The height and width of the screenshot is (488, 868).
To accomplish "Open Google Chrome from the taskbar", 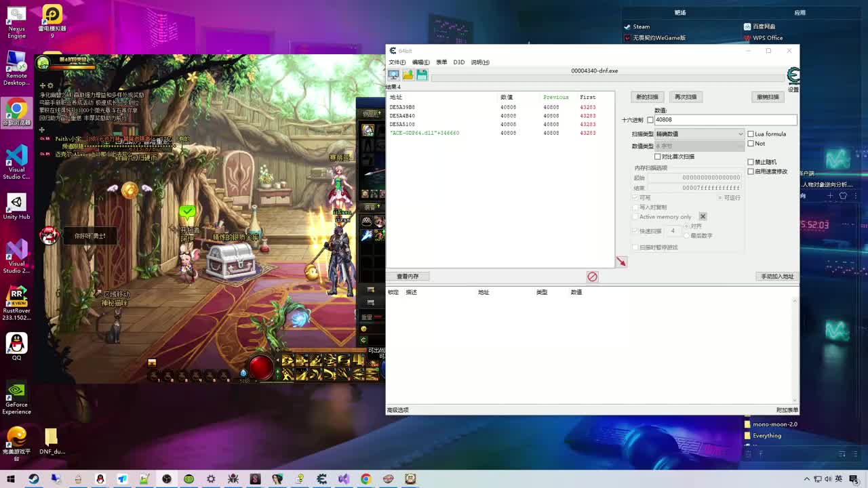I will click(366, 479).
